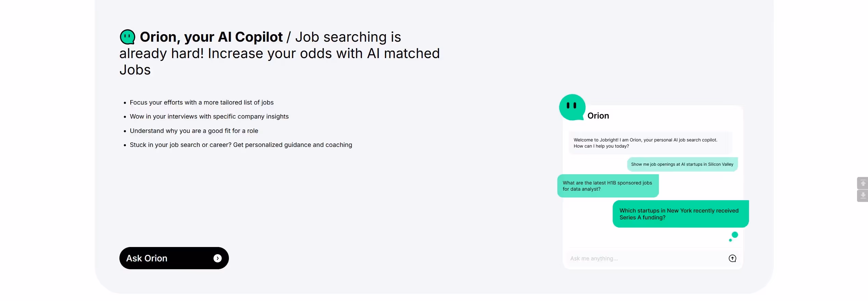Click the personalized guidance and coaching bullet
The image size is (868, 301).
pyautogui.click(x=241, y=145)
